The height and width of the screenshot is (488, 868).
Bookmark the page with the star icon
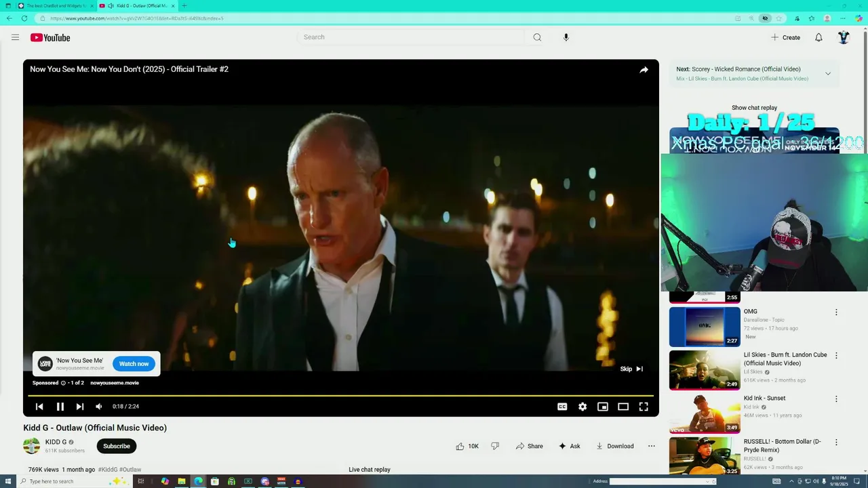pyautogui.click(x=779, y=18)
